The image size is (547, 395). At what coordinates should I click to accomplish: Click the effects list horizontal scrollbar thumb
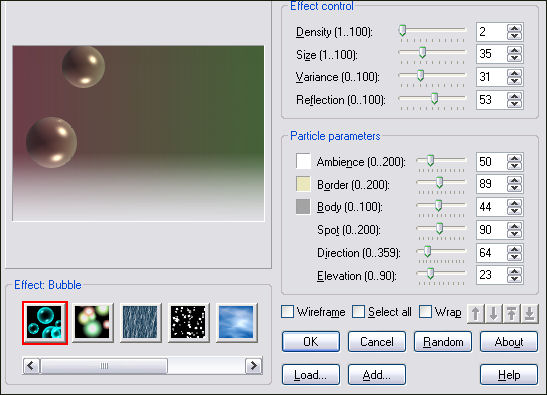104,366
